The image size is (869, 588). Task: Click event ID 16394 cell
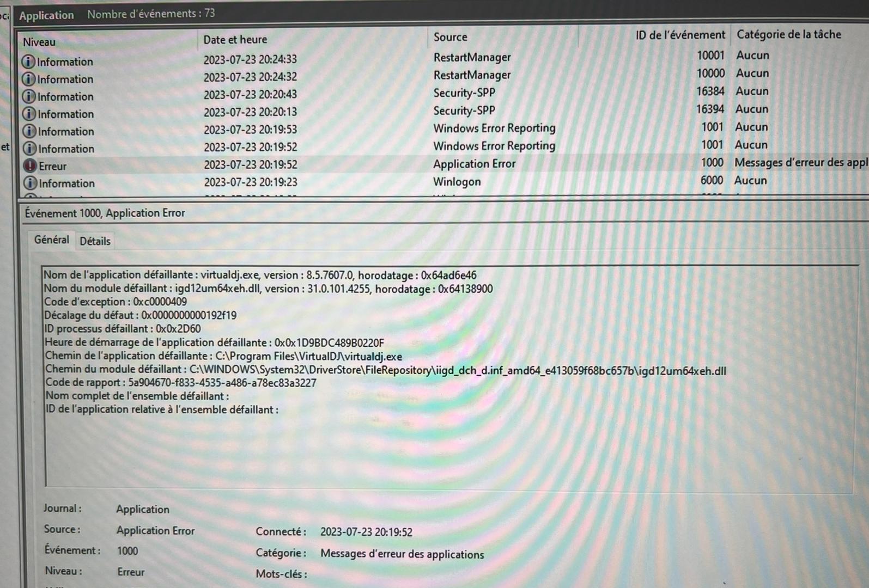(710, 109)
